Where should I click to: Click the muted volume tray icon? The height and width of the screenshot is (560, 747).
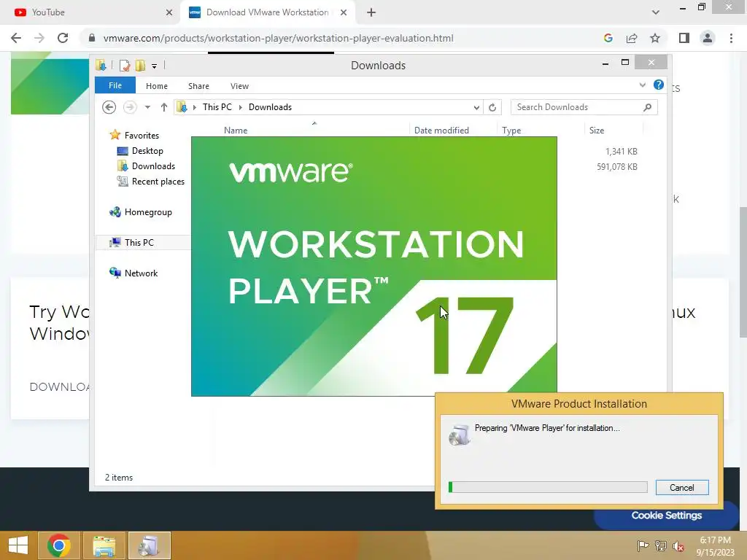click(x=678, y=545)
